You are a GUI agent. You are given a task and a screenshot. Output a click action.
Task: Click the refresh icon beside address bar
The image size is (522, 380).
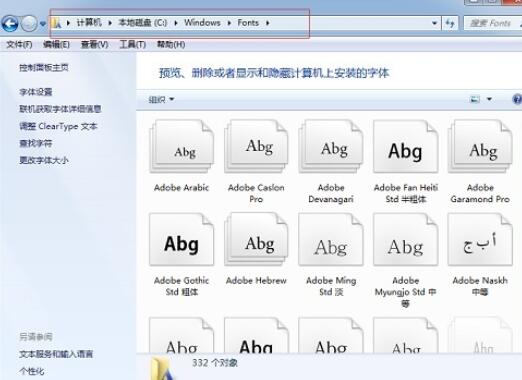pos(450,23)
